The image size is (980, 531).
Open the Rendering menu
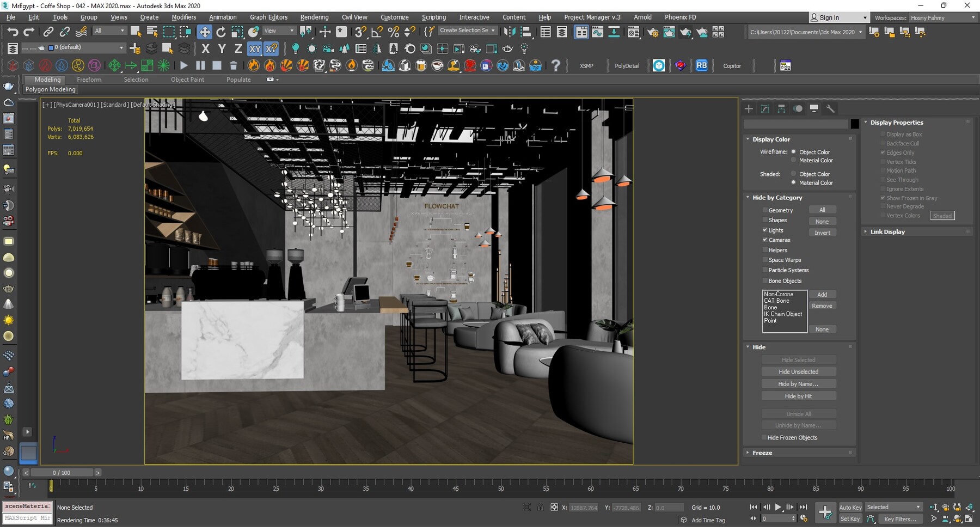click(314, 17)
